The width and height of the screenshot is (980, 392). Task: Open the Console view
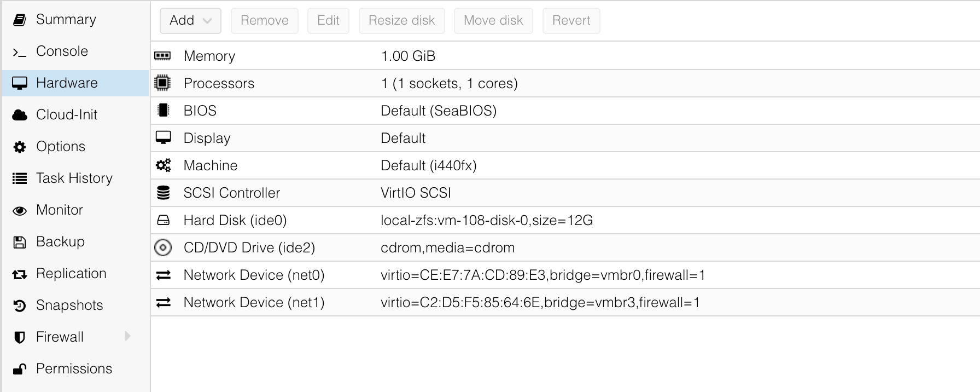click(62, 51)
